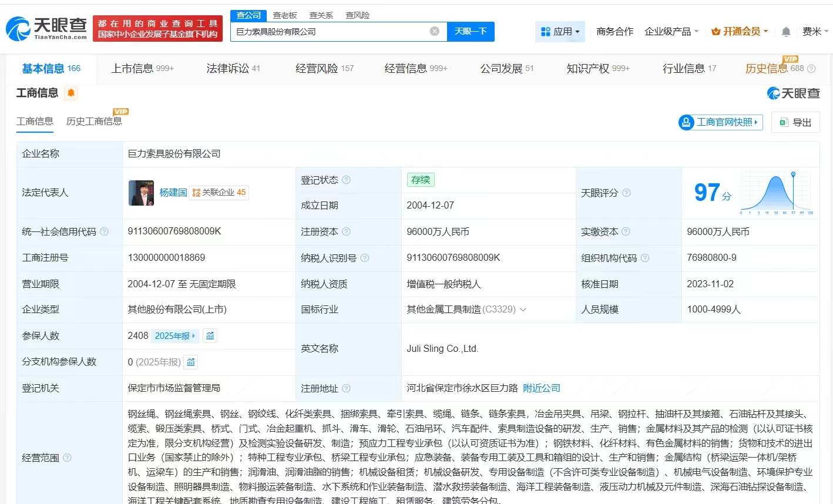The image size is (833, 504).
Task: Select the 法律诉讼 tab
Action: [233, 69]
